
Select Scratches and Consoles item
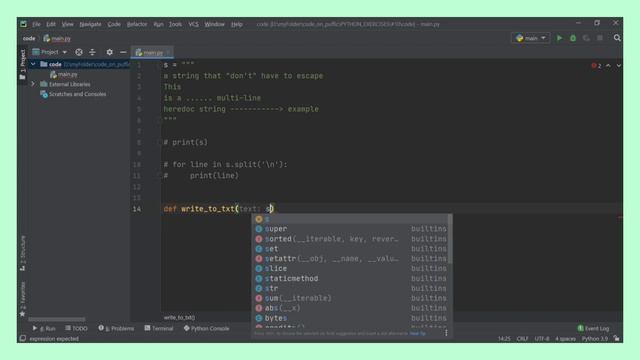73,94
